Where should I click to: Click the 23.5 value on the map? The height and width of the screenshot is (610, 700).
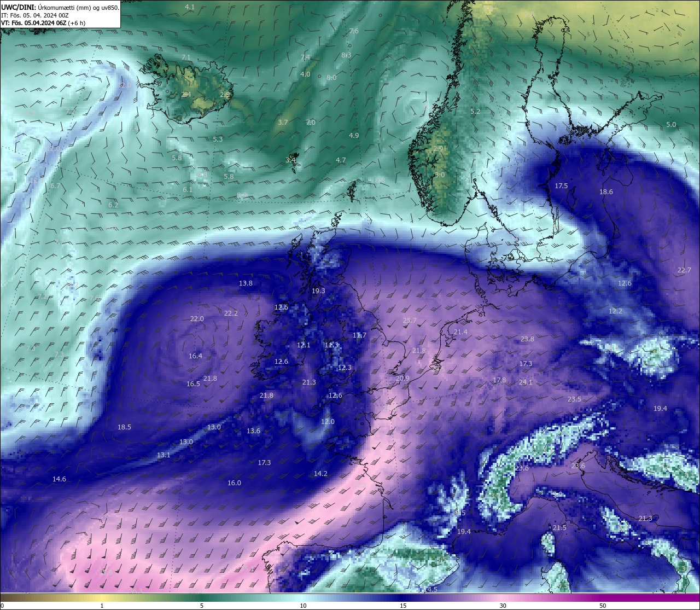click(x=574, y=399)
